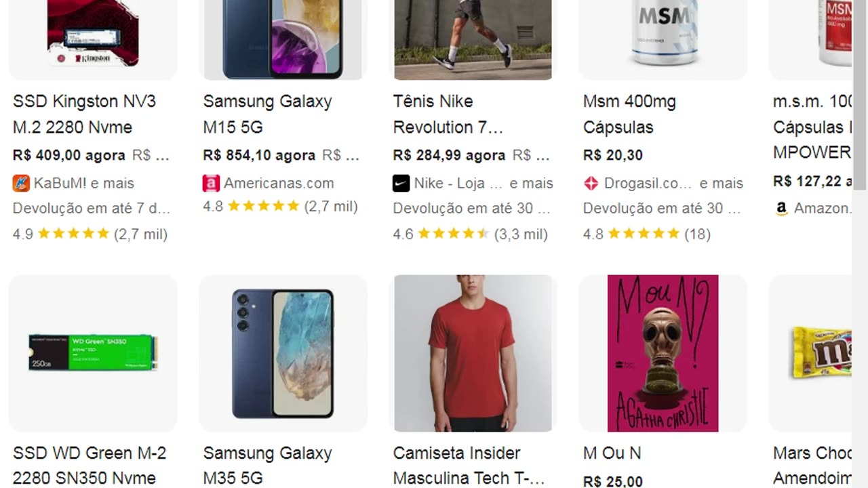Select the WD Green SN350 SSD image
This screenshot has width=868, height=488.
[93, 353]
